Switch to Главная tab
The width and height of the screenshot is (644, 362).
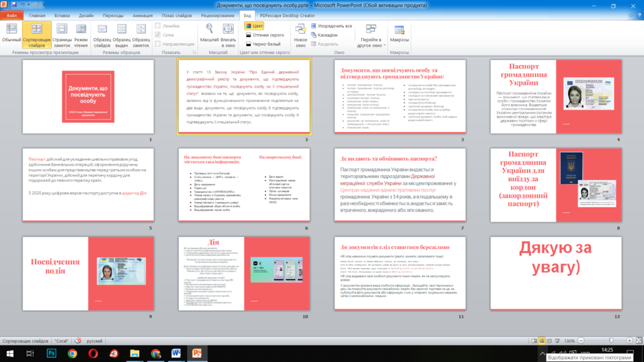[37, 16]
